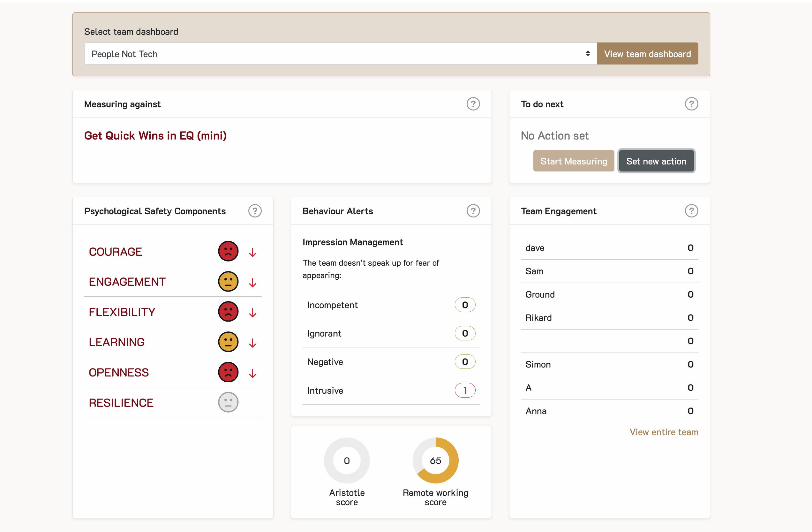Open help for Psychological Safety Components

pyautogui.click(x=255, y=210)
